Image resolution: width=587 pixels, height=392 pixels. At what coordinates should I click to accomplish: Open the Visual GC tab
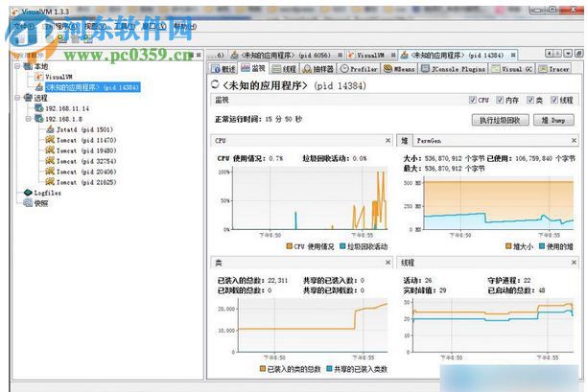tap(512, 69)
